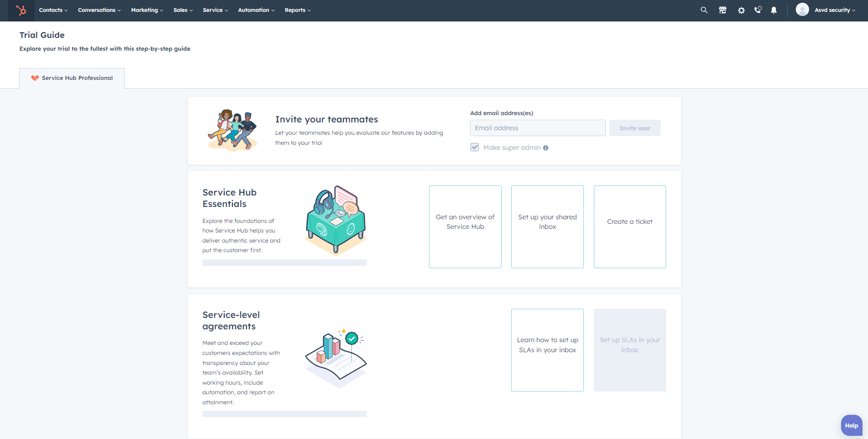Expand the Marketing menu
Screen dimensions: 868x439
point(147,10)
